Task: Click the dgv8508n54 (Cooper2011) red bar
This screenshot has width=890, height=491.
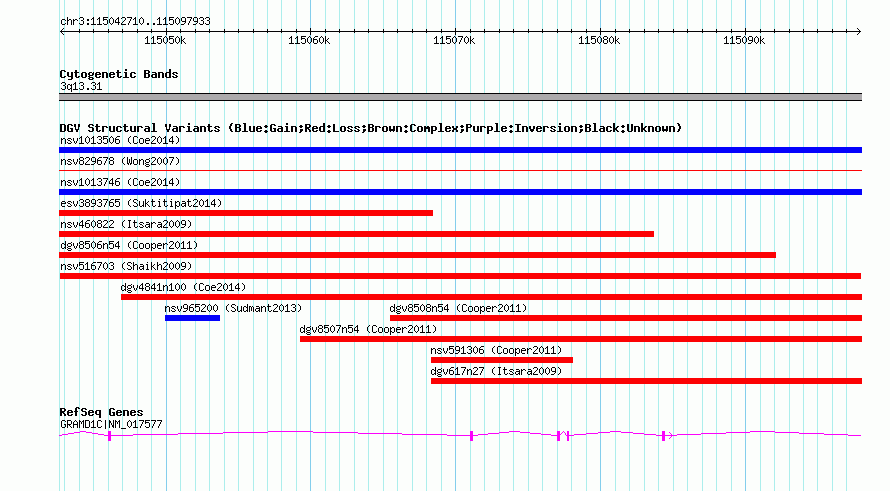Action: point(626,318)
